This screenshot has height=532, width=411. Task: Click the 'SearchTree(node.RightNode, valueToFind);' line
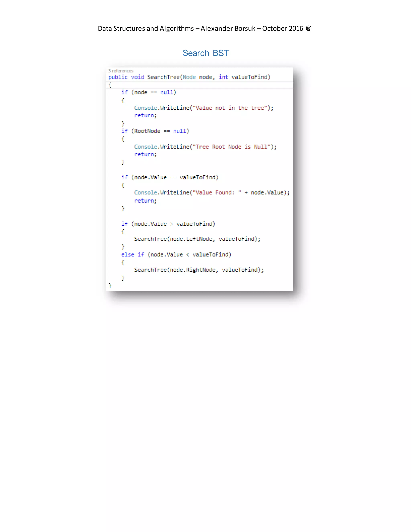[x=199, y=270]
